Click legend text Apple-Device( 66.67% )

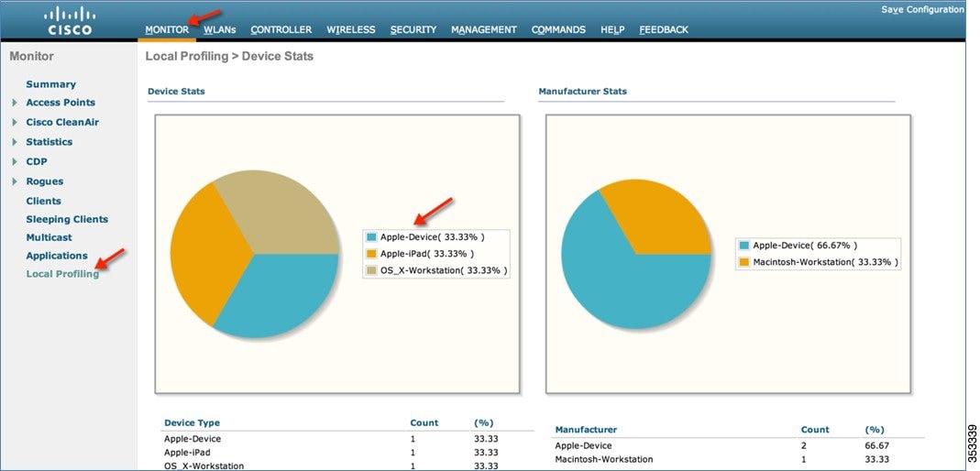click(x=805, y=246)
